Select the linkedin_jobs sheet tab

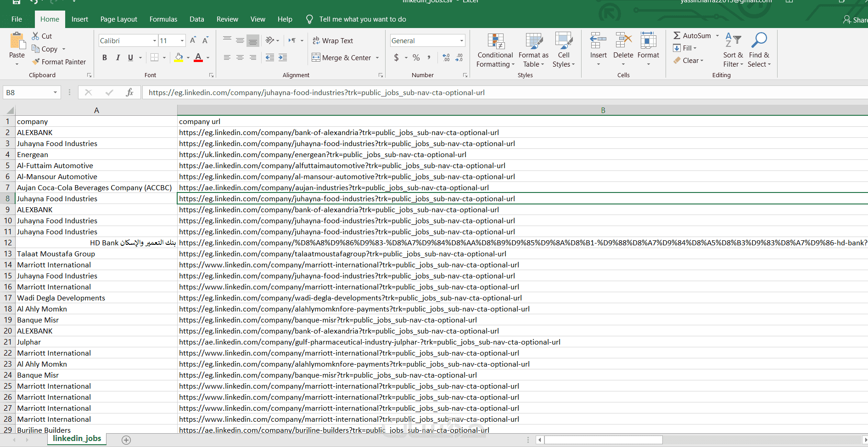77,439
